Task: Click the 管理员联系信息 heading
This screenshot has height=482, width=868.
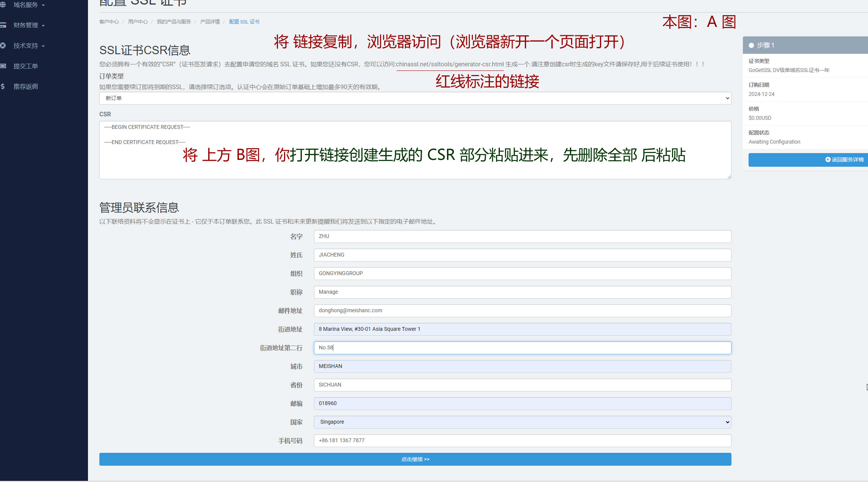Action: (x=139, y=208)
